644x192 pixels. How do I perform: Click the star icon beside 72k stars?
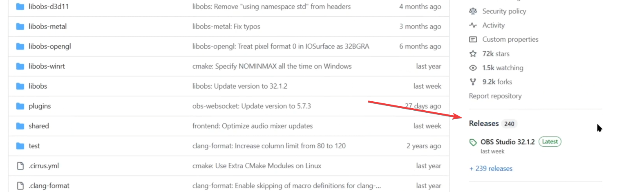[x=473, y=54]
